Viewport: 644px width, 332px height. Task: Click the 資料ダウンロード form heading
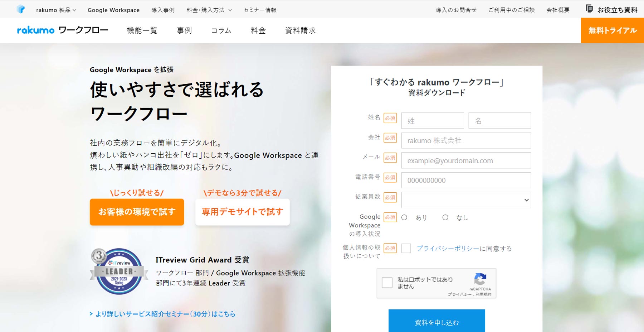[437, 93]
